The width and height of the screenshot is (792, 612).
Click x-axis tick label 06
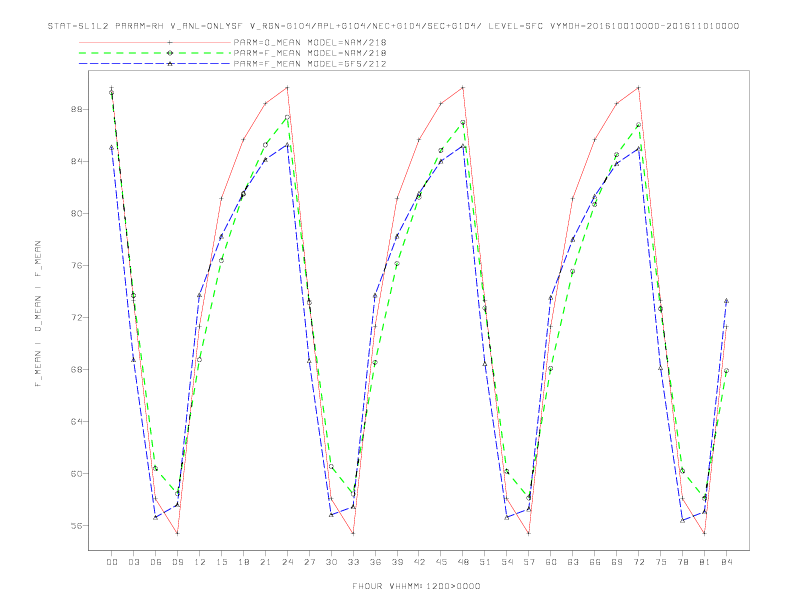pos(156,562)
